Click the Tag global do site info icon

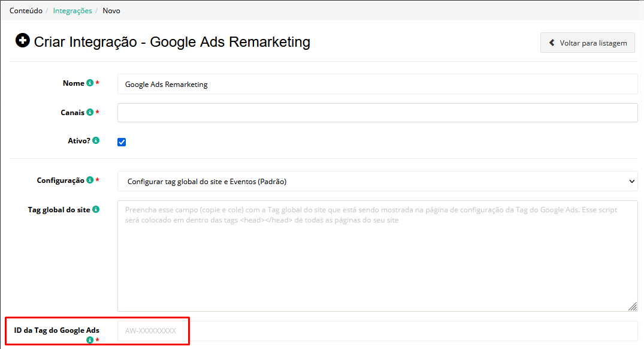point(96,209)
